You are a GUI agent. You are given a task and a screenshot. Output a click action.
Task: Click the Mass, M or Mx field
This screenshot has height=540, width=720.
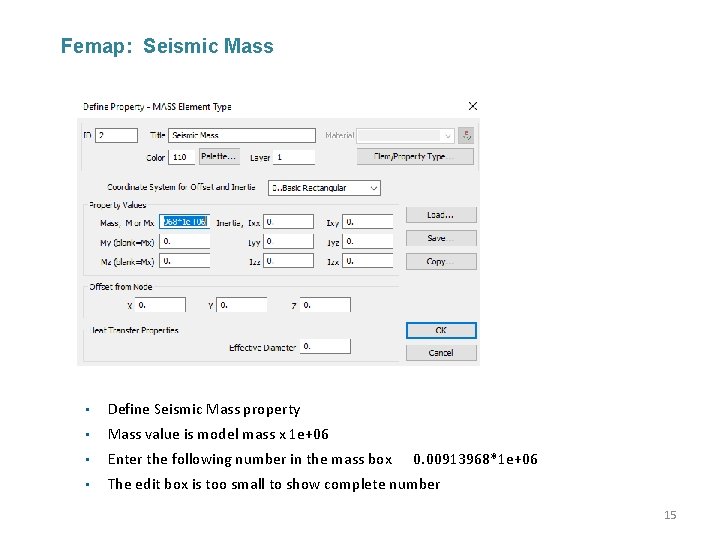185,222
